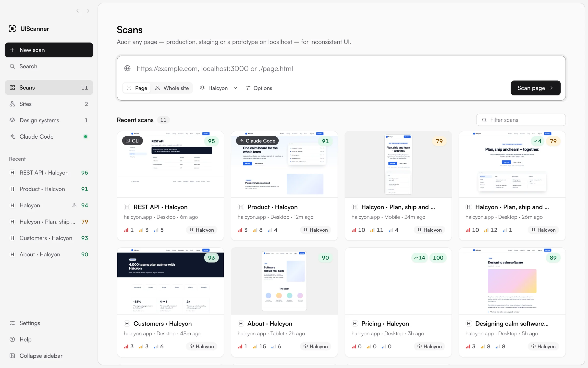Focus the Filter scans field
Viewport: 588px width, 368px height.
[521, 120]
